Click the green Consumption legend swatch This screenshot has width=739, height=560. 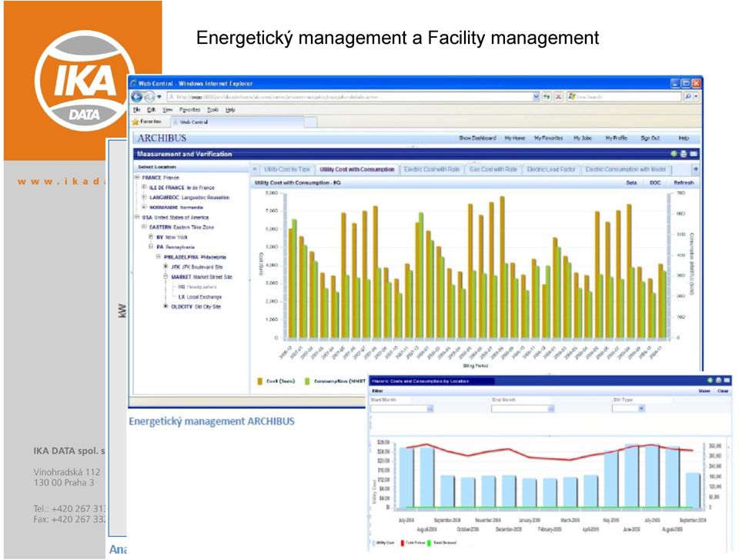pyautogui.click(x=307, y=381)
